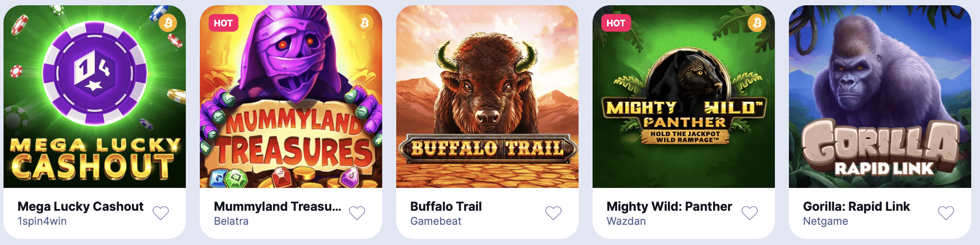Open Mighty Wild Panther game artwork
Viewport: 980px width, 245px height.
pyautogui.click(x=684, y=97)
